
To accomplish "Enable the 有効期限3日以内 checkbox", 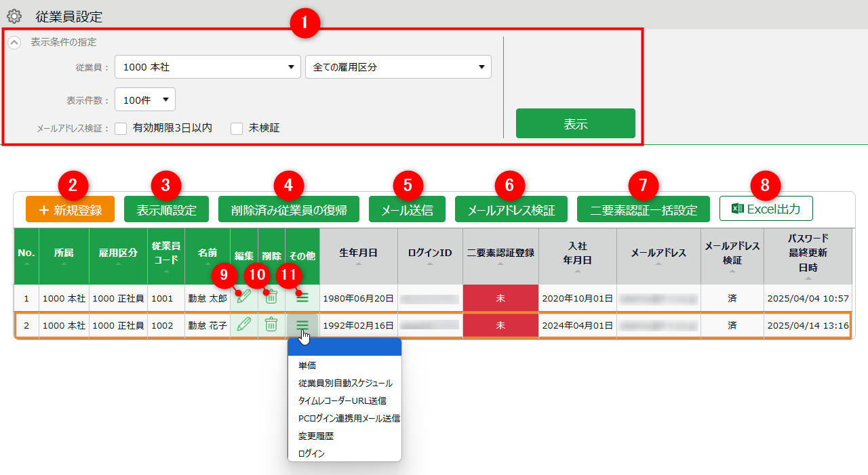I will pyautogui.click(x=121, y=129).
